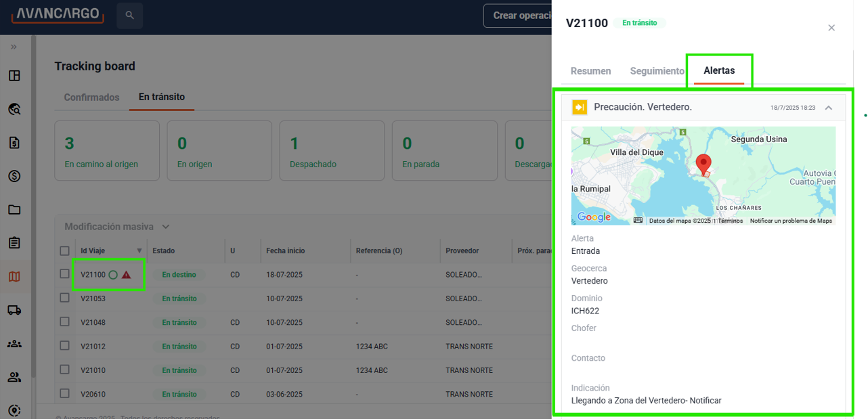Viewport: 868px width, 419px height.
Task: Click the Proveedor column header
Action: pyautogui.click(x=463, y=251)
